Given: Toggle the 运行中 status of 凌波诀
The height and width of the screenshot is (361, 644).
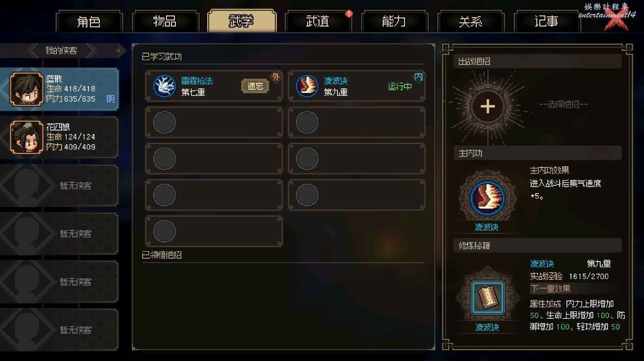Looking at the screenshot, I should coord(400,86).
